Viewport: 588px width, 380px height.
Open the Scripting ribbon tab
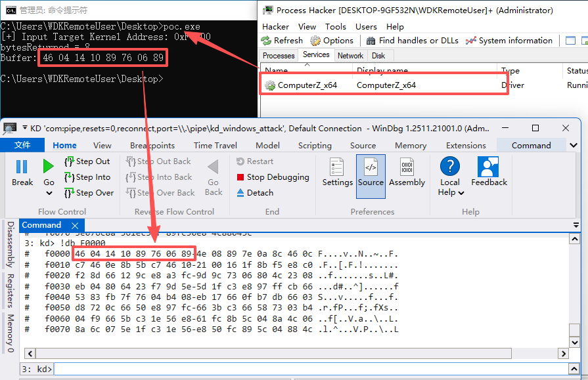click(315, 146)
